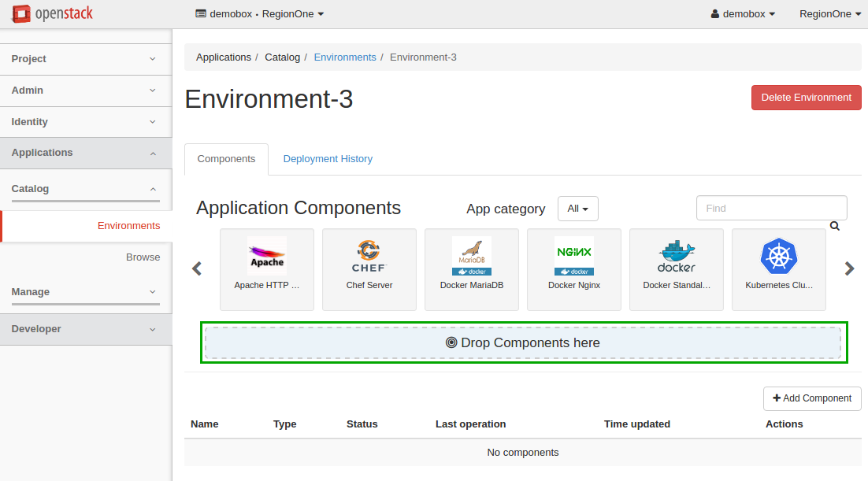This screenshot has width=868, height=481.
Task: Open the RegionOne dropdown at top right
Action: [x=829, y=14]
